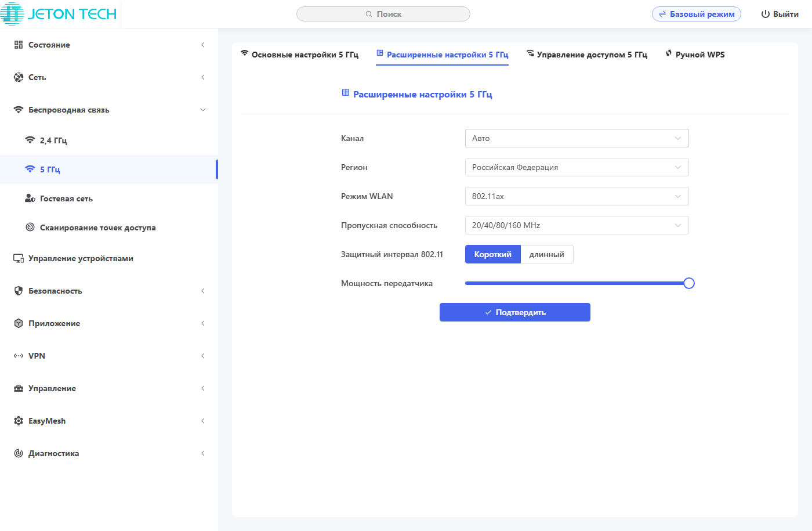Screen dimensions: 812x531
Task: Open the Пропускная способность dropdown
Action: (577, 225)
